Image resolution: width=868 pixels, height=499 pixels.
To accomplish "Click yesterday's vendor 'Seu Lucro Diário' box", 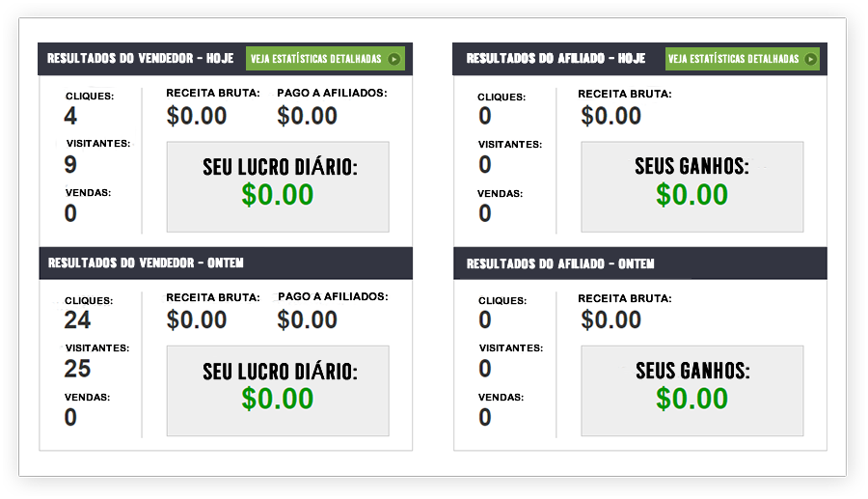I will pos(278,391).
